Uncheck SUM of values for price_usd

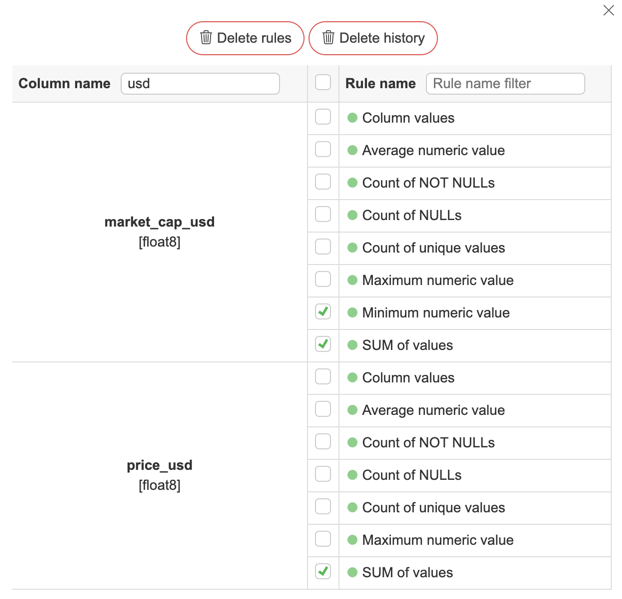click(x=323, y=572)
